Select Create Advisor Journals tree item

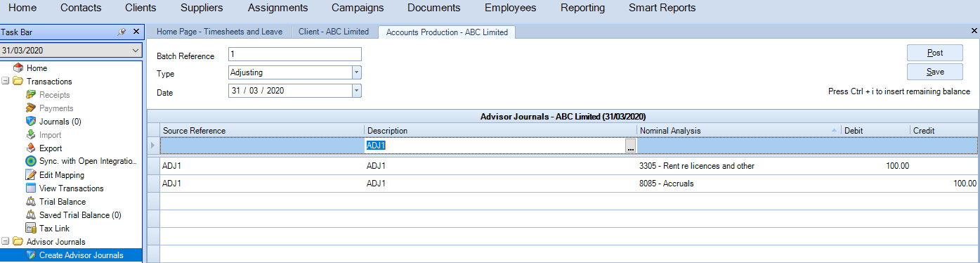point(81,255)
